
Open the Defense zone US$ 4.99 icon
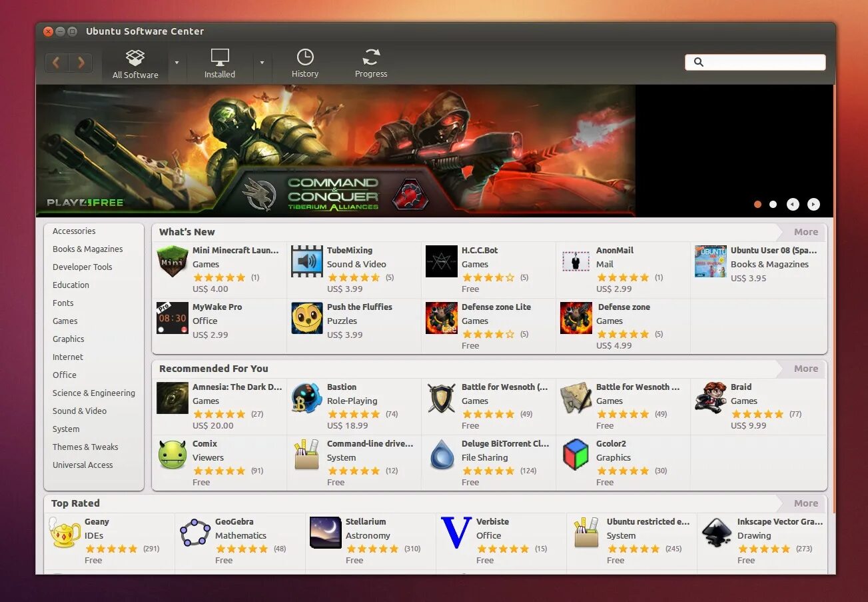point(576,318)
